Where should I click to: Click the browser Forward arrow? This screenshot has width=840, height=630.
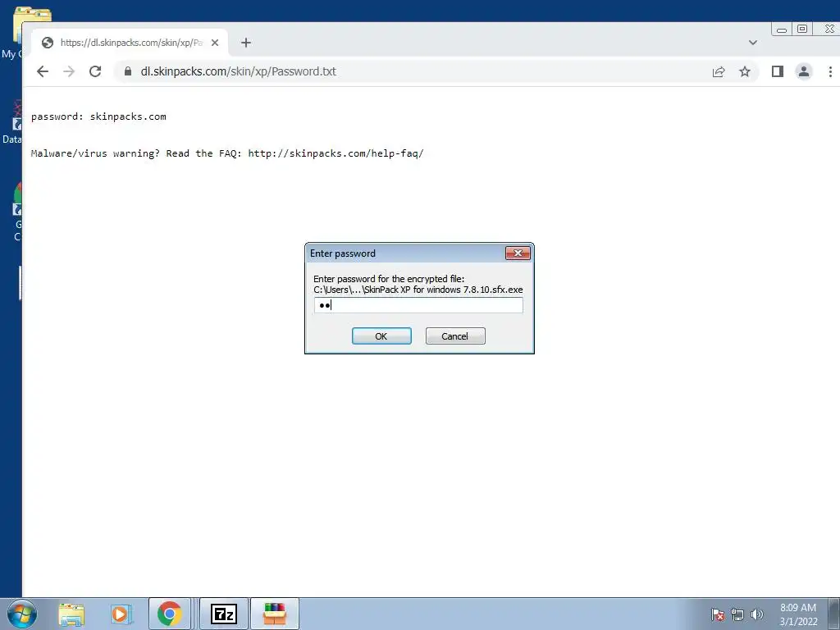pyautogui.click(x=69, y=71)
